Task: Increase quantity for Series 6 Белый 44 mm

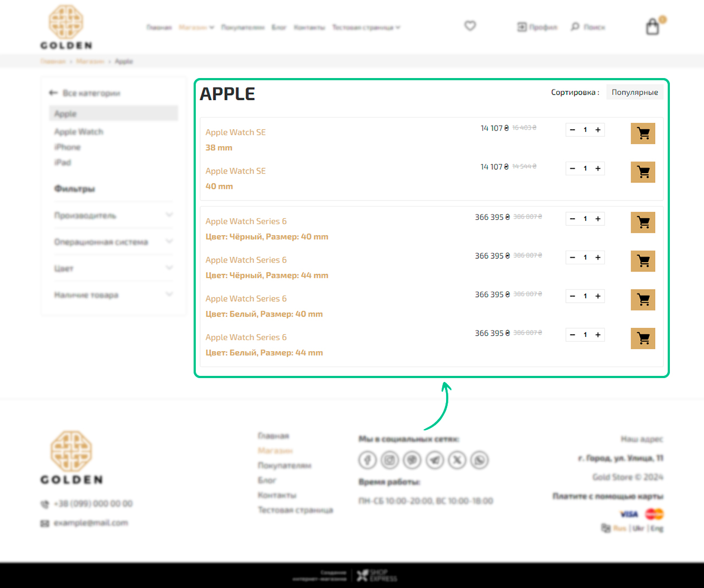Action: click(x=598, y=335)
